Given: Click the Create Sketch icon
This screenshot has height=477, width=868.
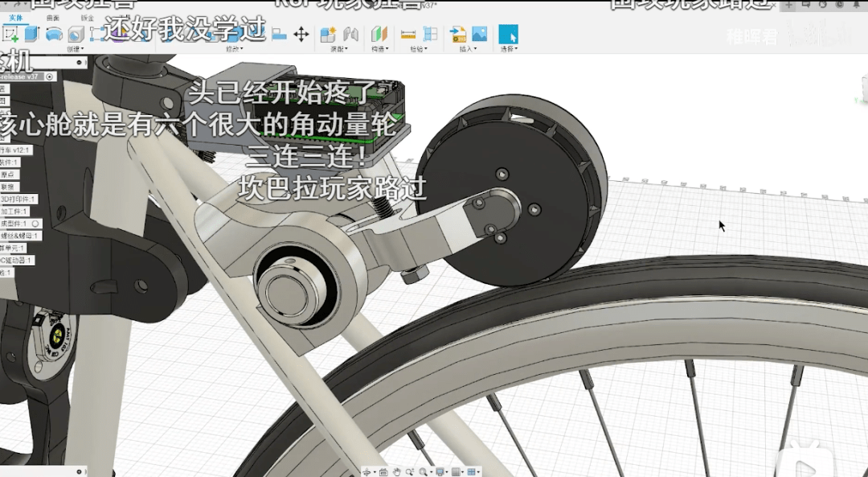Looking at the screenshot, I should (11, 34).
